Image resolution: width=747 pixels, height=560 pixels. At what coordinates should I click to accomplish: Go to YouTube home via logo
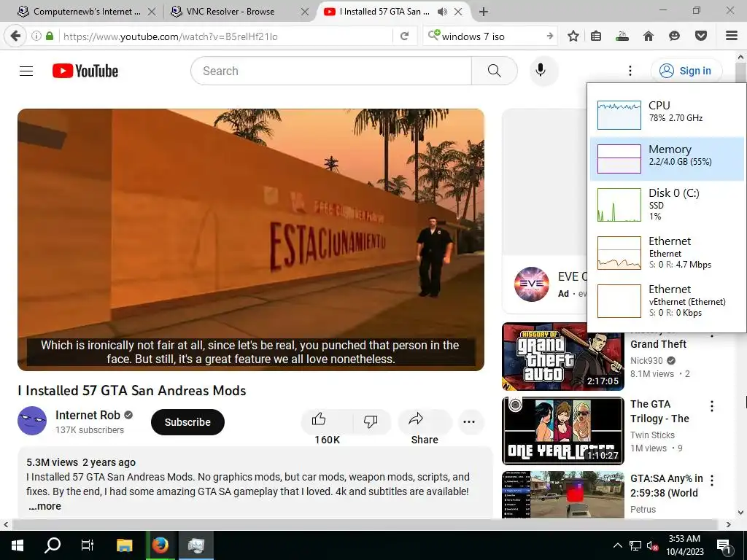click(x=85, y=71)
